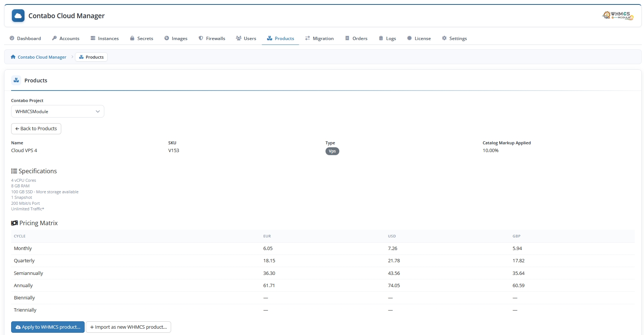Click the EUR column header
Screen dimensions: 644x335
(267, 236)
